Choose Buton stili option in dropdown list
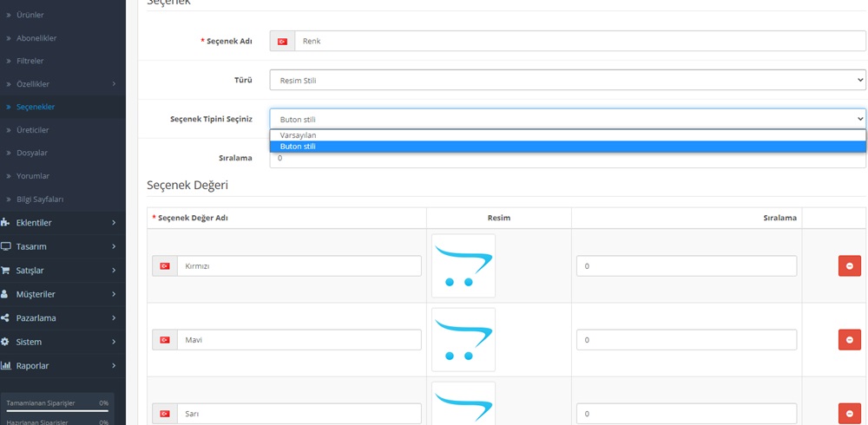 click(x=567, y=147)
